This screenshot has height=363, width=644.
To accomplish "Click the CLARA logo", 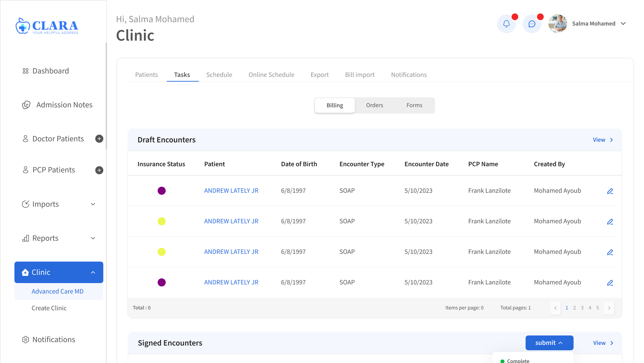I will tap(47, 26).
